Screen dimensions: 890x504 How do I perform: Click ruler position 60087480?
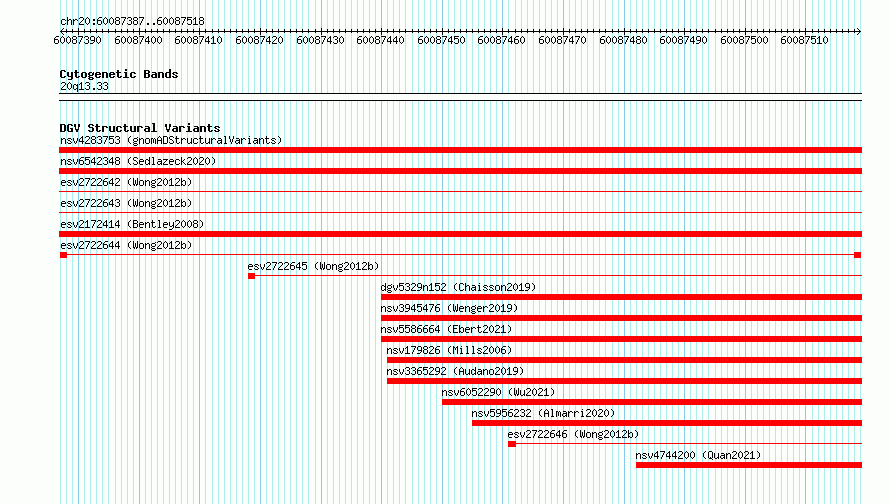click(x=623, y=40)
